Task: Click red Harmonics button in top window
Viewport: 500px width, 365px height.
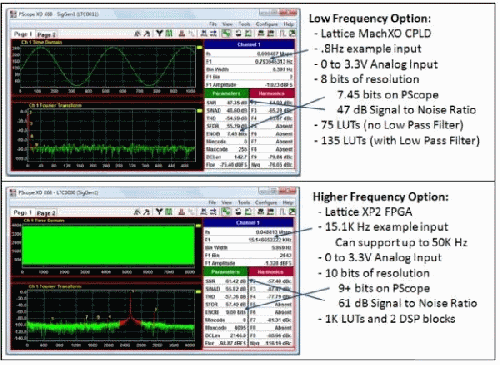Action: (272, 93)
